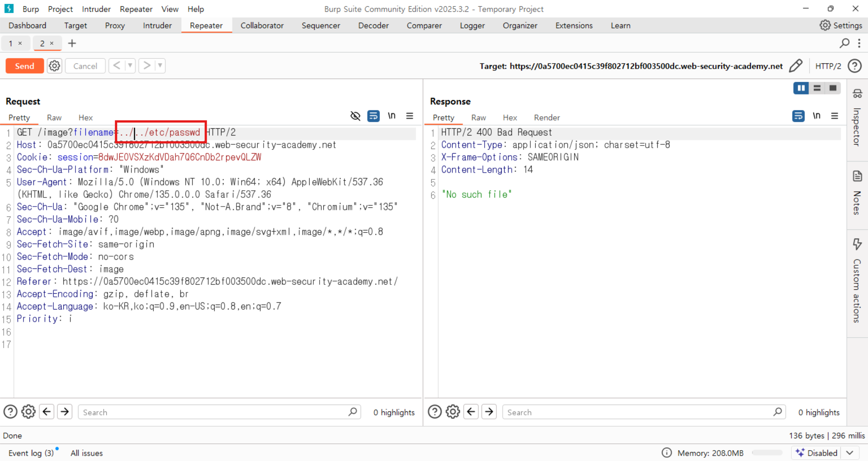Expand the back history dropdown arrow
The image size is (868, 461).
click(x=130, y=66)
